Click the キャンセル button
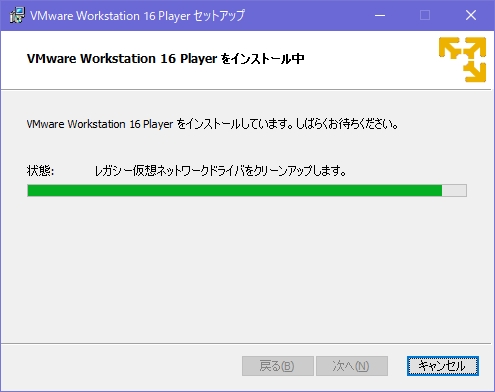Image resolution: width=495 pixels, height=392 pixels. 443,366
